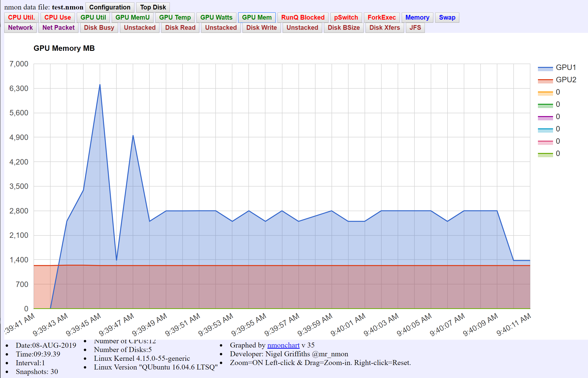Click the Snapshots: 30 text
This screenshot has height=378, width=588.
point(37,372)
